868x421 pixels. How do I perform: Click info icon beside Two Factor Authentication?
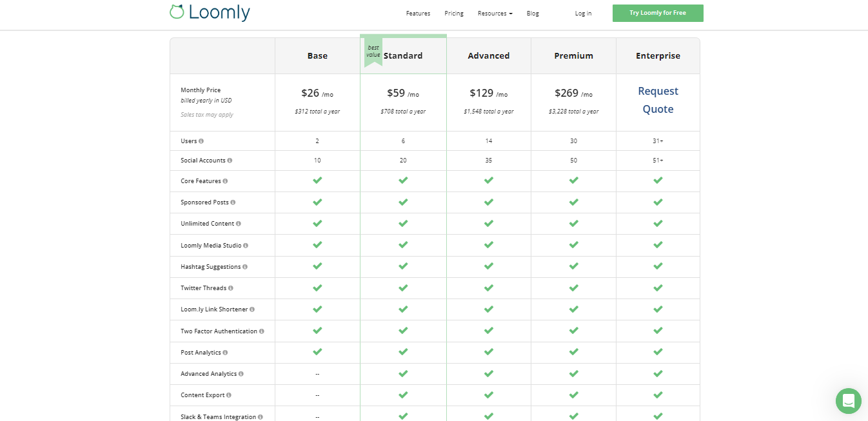262,331
